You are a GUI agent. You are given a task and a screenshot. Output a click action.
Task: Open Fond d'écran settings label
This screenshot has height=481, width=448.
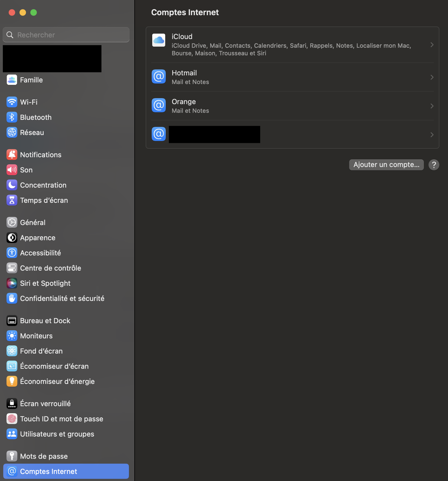point(41,351)
